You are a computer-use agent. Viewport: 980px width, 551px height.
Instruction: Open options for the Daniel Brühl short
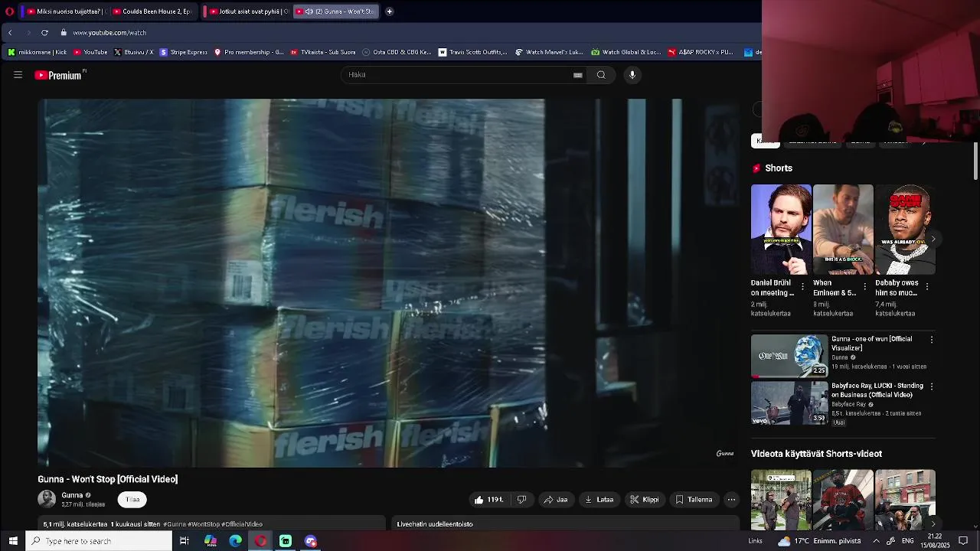coord(802,286)
